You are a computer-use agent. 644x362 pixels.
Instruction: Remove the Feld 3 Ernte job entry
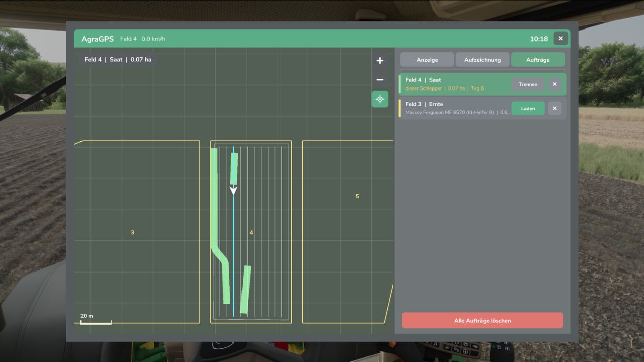[554, 108]
